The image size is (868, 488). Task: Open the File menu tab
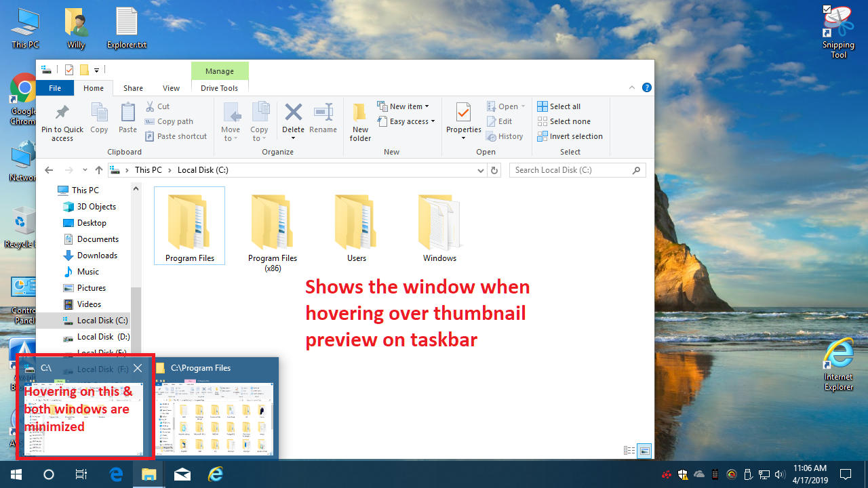55,88
